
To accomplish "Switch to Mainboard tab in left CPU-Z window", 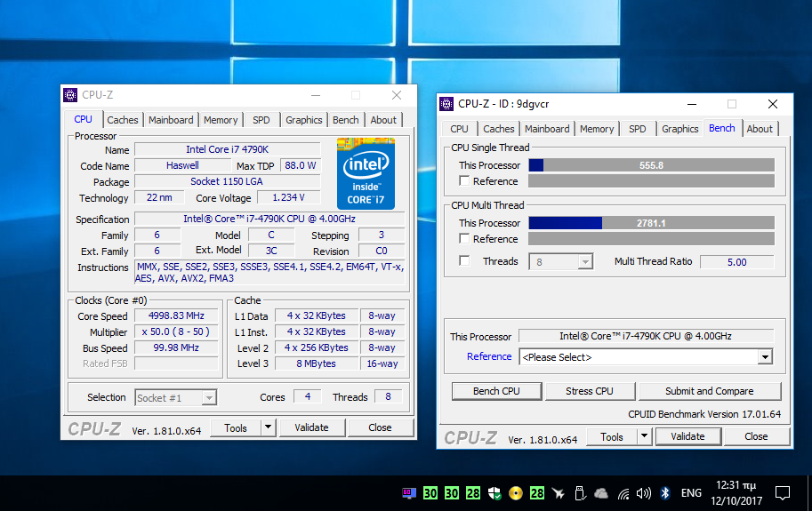I will [x=171, y=120].
